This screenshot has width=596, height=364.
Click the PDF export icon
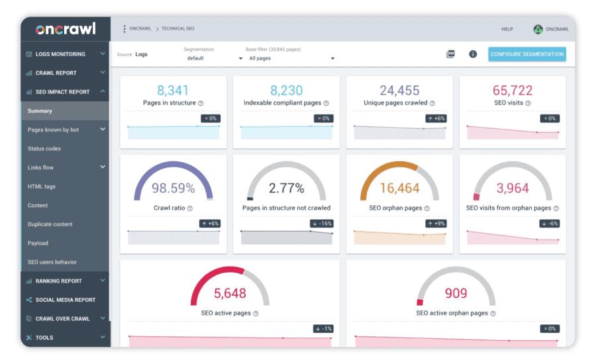click(x=450, y=54)
